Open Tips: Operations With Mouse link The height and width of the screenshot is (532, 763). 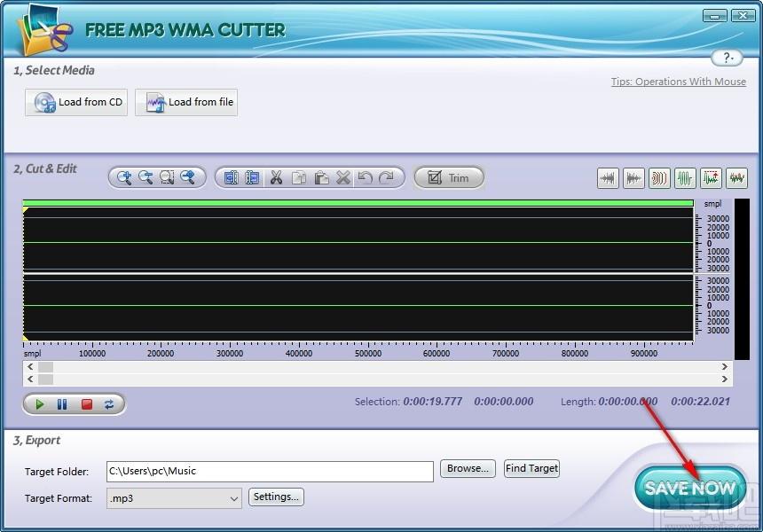coord(679,82)
